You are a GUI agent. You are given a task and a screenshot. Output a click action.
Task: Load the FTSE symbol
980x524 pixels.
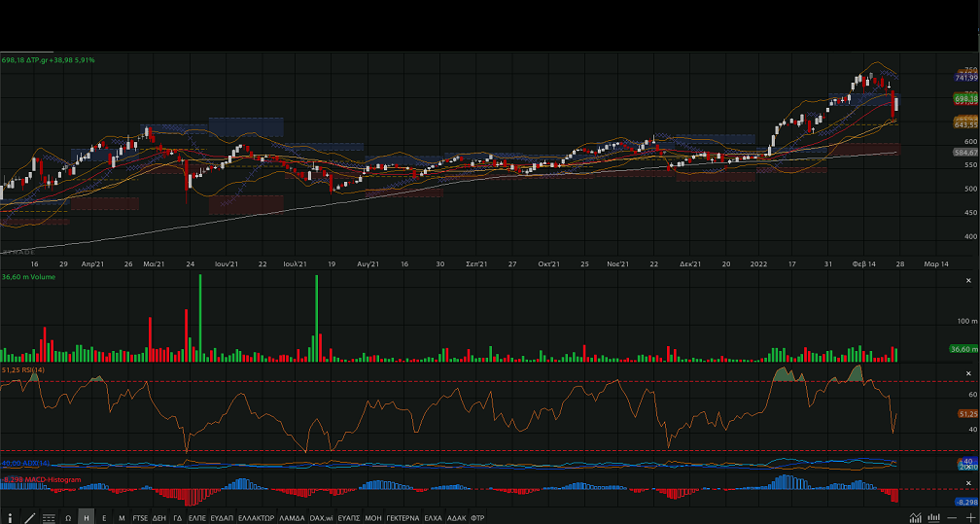coord(141,518)
